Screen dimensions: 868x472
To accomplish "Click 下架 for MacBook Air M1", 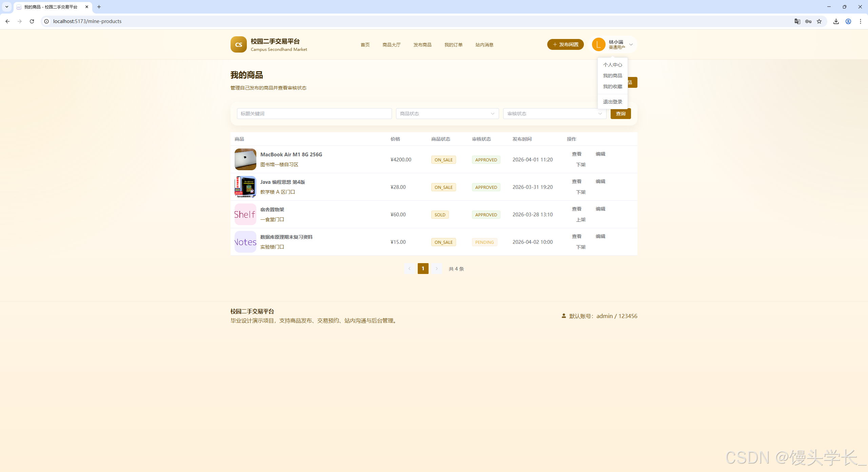I will pos(580,165).
